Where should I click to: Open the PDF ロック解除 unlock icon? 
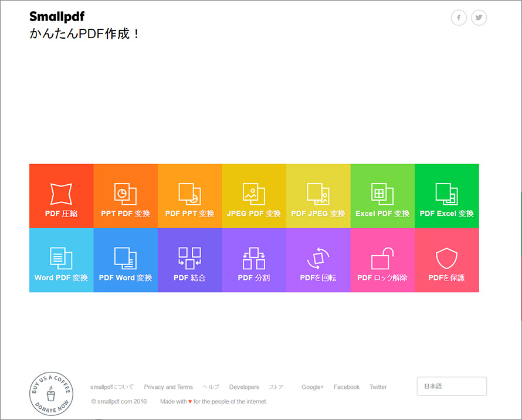pyautogui.click(x=382, y=258)
